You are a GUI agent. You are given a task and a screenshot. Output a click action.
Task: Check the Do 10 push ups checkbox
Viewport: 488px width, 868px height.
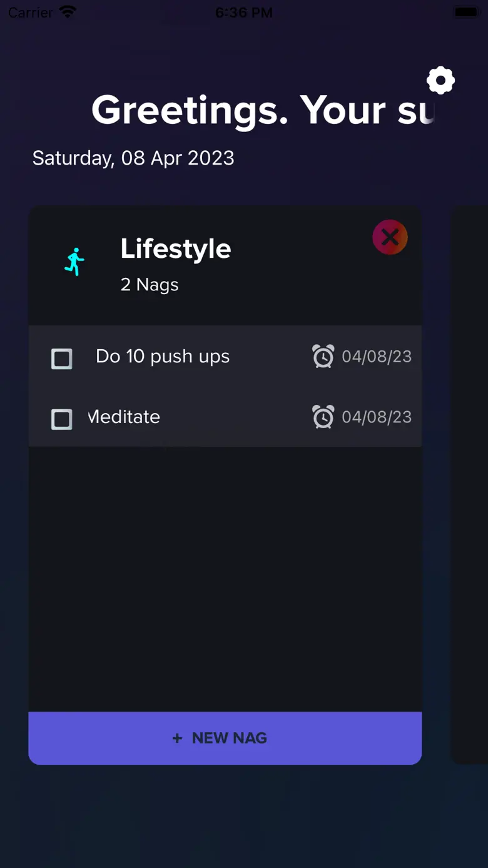(x=61, y=359)
